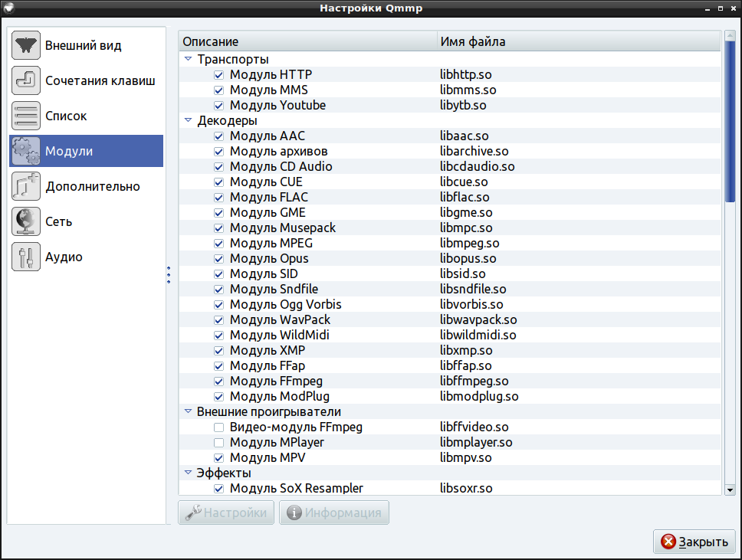Collapse the Внешние проигрыватели section

coord(188,411)
